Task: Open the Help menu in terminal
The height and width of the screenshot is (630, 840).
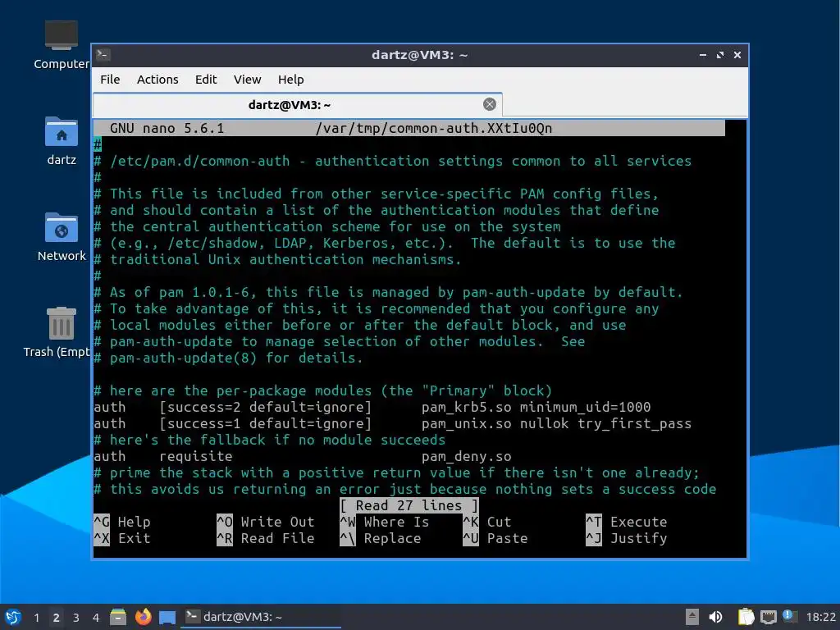Action: pos(291,80)
